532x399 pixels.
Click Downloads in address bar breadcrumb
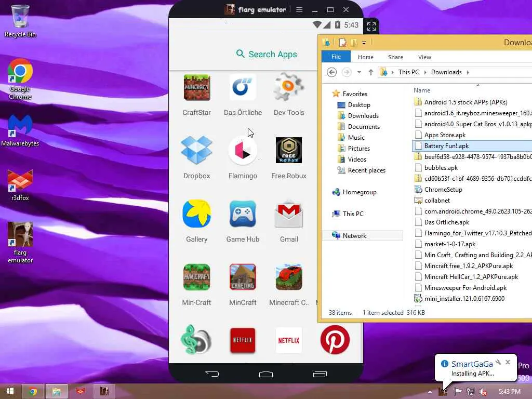pyautogui.click(x=446, y=72)
